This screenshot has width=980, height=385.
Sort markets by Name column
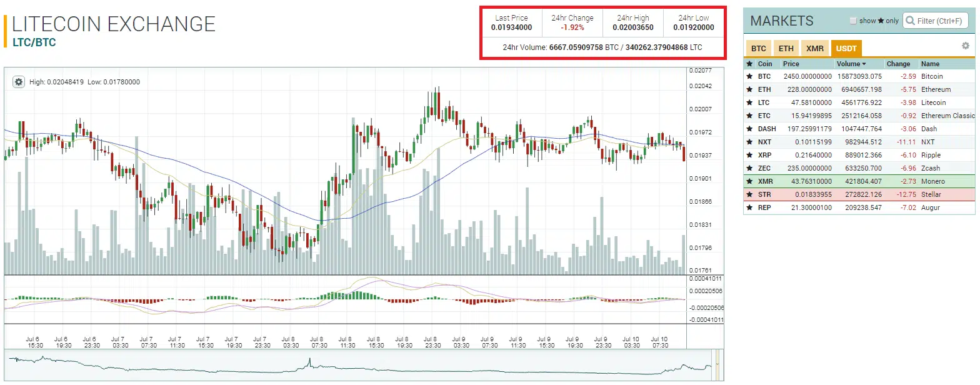click(930, 64)
